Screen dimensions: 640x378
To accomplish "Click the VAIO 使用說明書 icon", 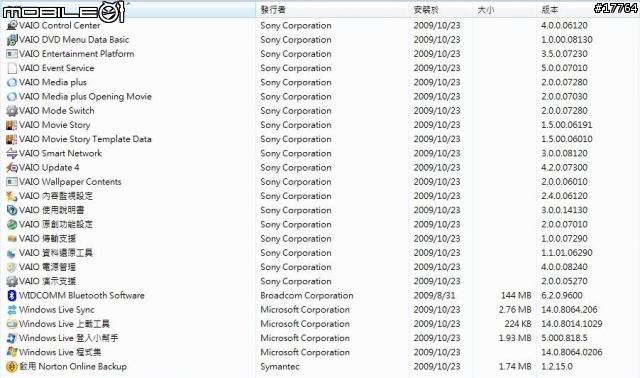I will point(12,210).
